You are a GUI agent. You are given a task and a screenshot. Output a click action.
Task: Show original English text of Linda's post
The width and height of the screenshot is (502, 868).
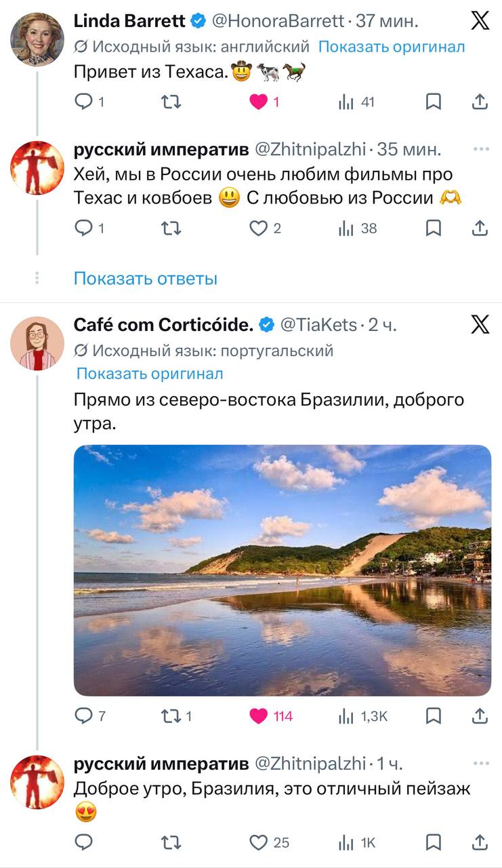pos(392,47)
